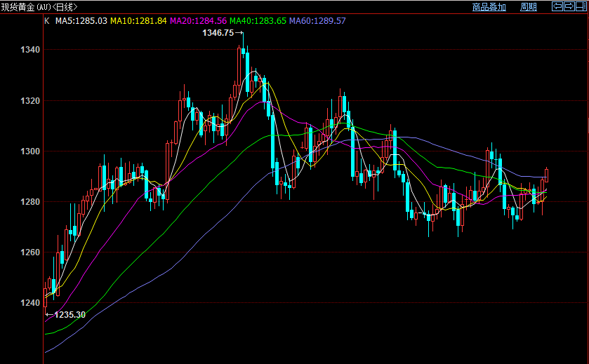Click the 1300 price axis label
Image resolution: width=589 pixels, height=364 pixels.
tap(30, 151)
